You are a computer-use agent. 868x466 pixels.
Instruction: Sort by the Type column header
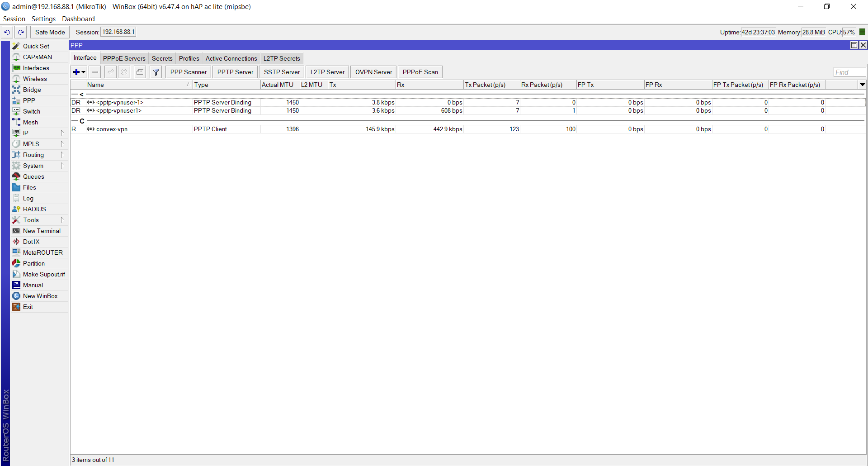coord(226,85)
